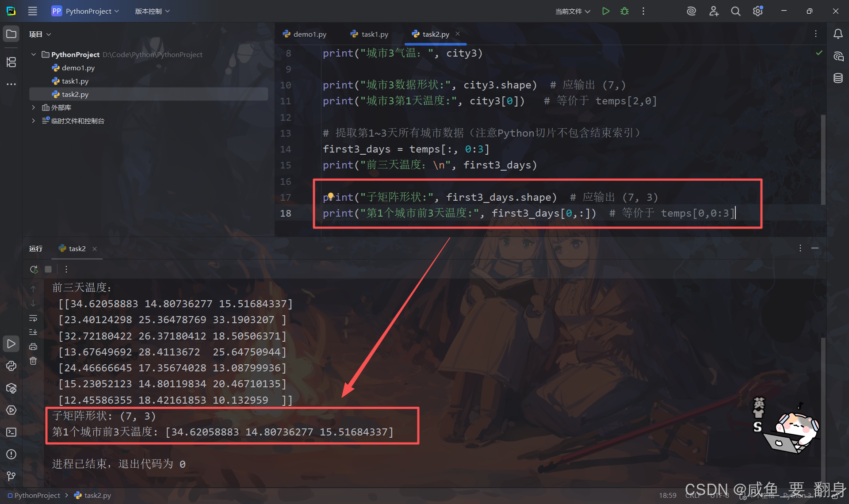Open the Terminal tool window
Viewport: 849px width, 504px height.
tap(11, 432)
